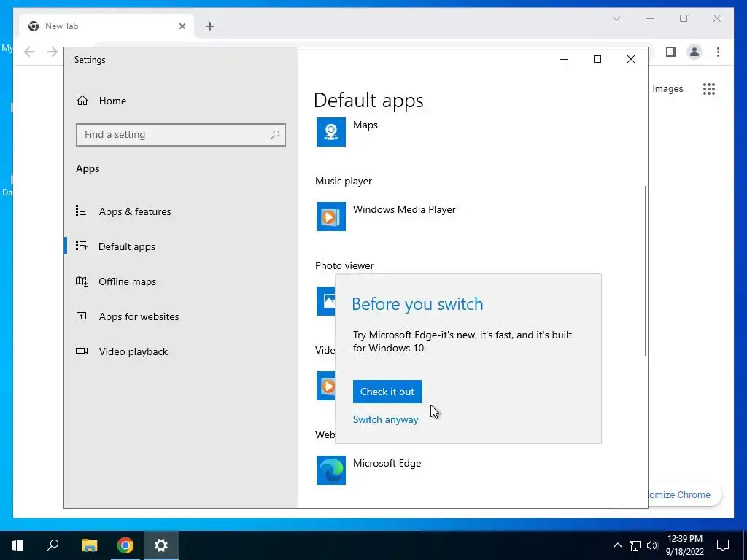The height and width of the screenshot is (560, 747).
Task: Toggle Chrome's side panel icon
Action: point(671,52)
